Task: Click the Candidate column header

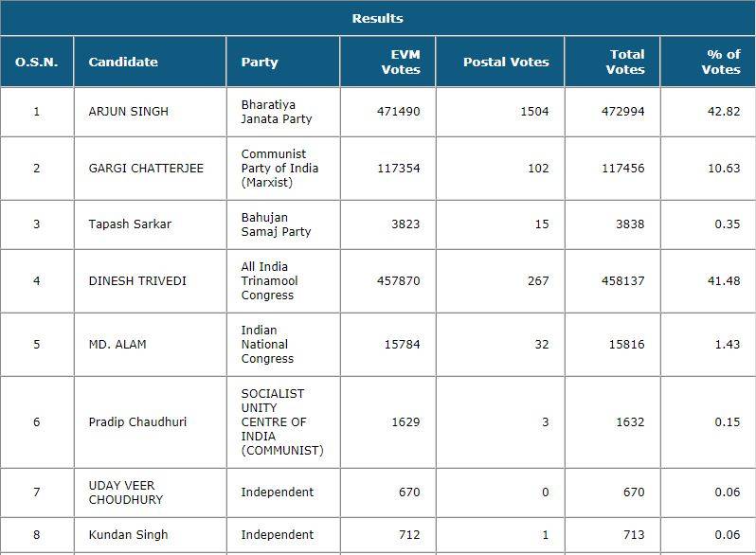Action: [x=123, y=62]
